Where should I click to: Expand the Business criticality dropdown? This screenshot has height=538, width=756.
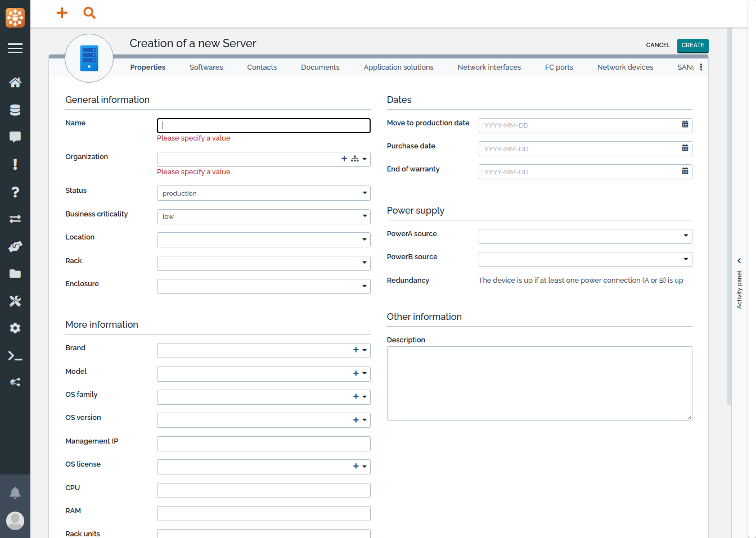point(263,216)
